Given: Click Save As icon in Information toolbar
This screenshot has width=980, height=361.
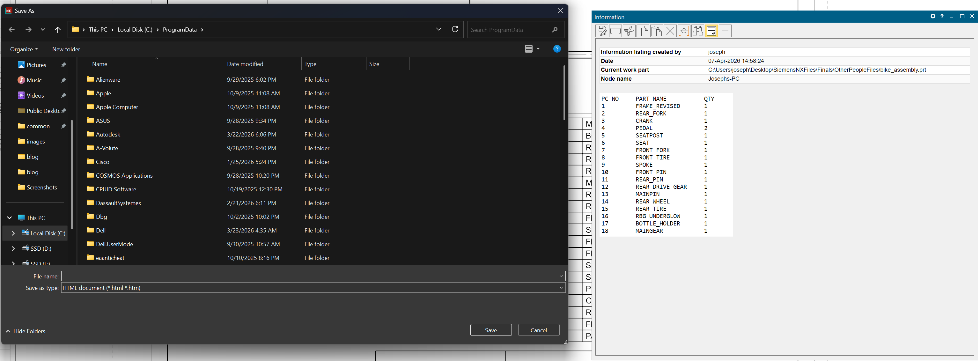Looking at the screenshot, I should pyautogui.click(x=602, y=31).
